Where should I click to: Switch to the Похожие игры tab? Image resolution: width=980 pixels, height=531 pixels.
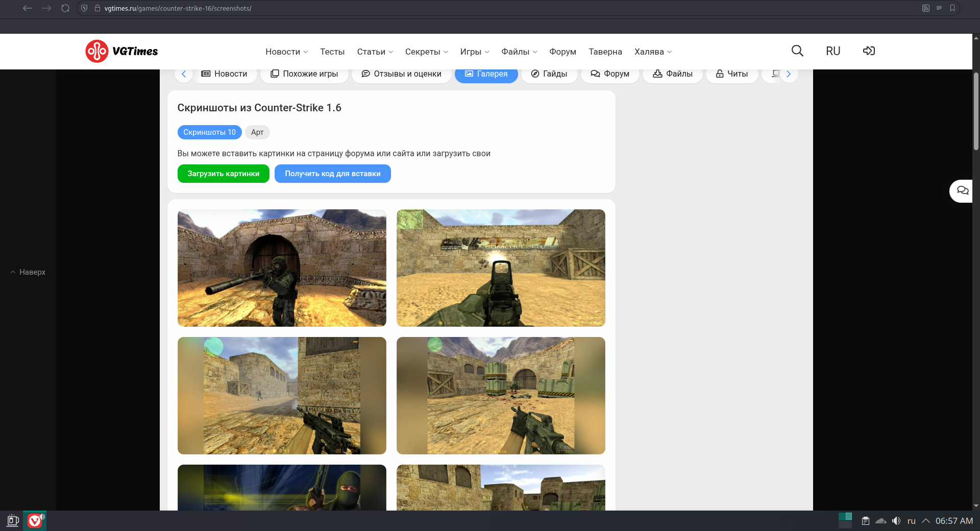point(304,74)
